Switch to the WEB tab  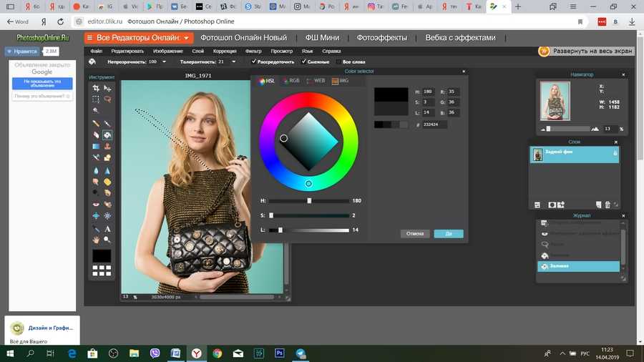[316, 81]
